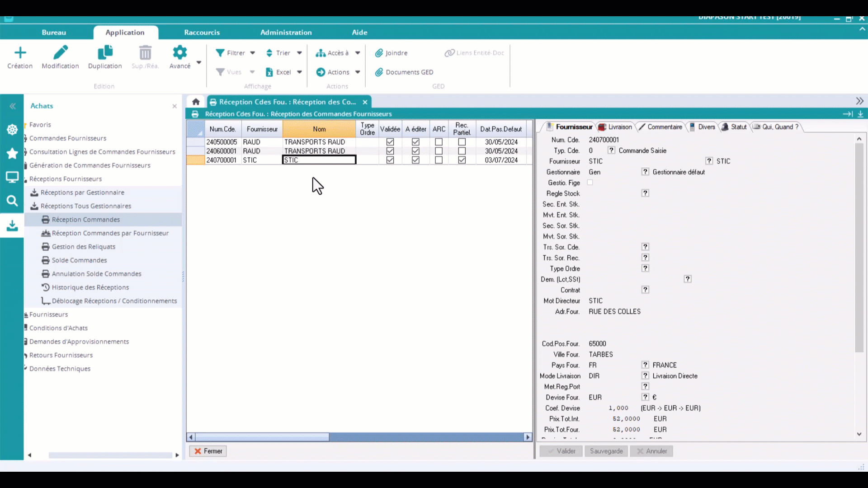This screenshot has width=868, height=488.
Task: Toggle the ARC checkbox for order 240700001
Action: point(439,160)
